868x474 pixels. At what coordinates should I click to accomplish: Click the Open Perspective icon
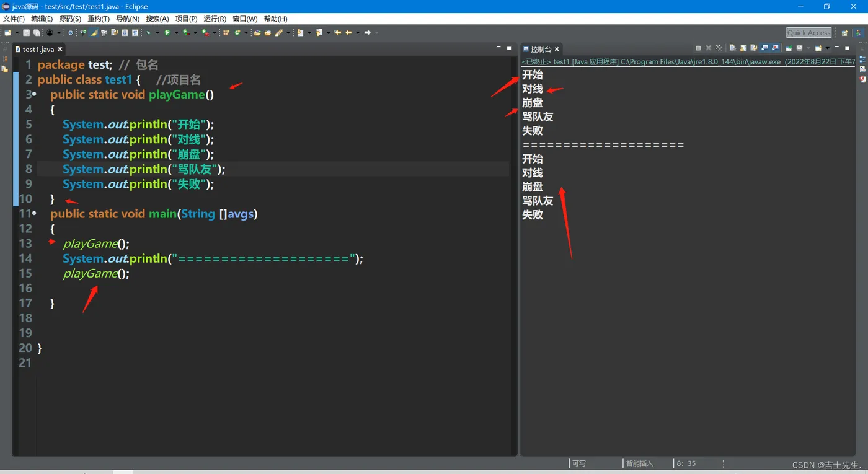(x=844, y=32)
